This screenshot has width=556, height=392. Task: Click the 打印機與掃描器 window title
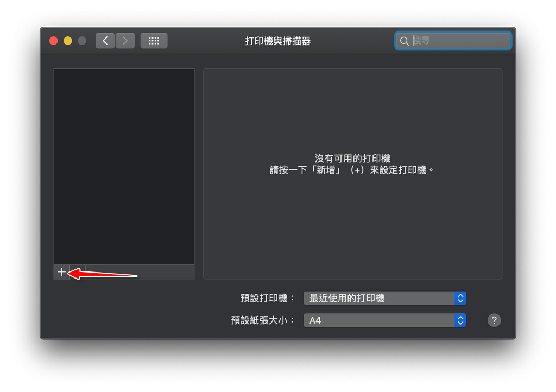(277, 41)
